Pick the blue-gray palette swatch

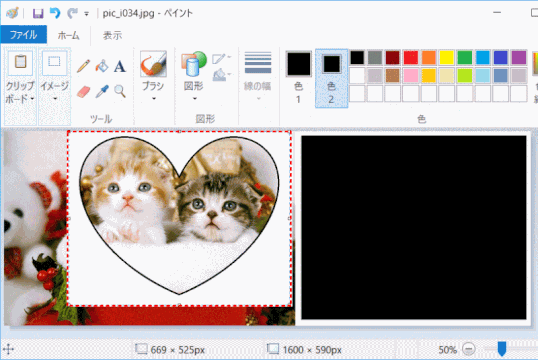tap(501, 76)
